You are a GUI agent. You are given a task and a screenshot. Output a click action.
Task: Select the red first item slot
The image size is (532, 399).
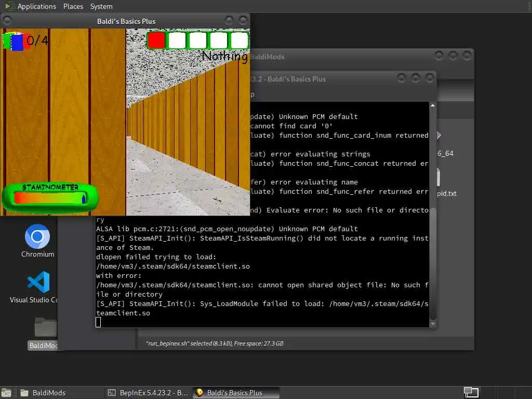(x=156, y=40)
